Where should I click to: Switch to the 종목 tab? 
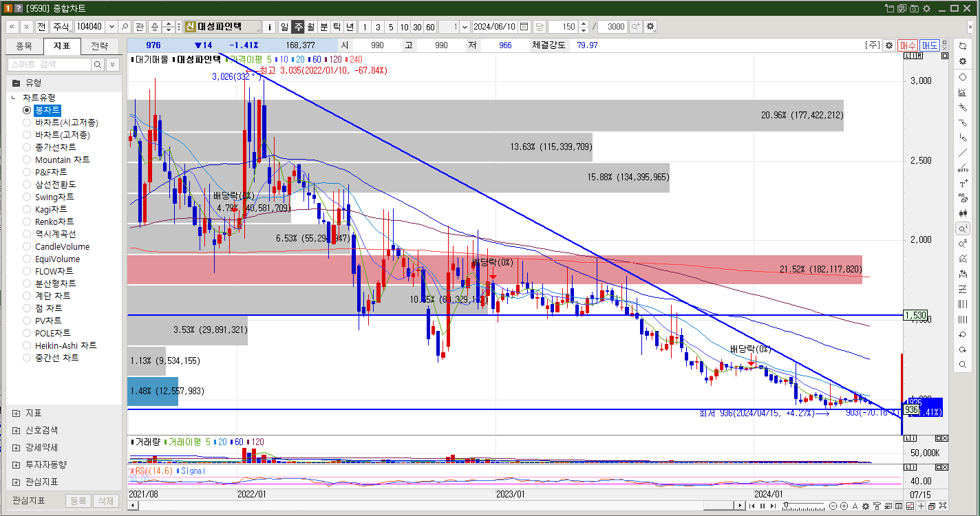coord(24,46)
